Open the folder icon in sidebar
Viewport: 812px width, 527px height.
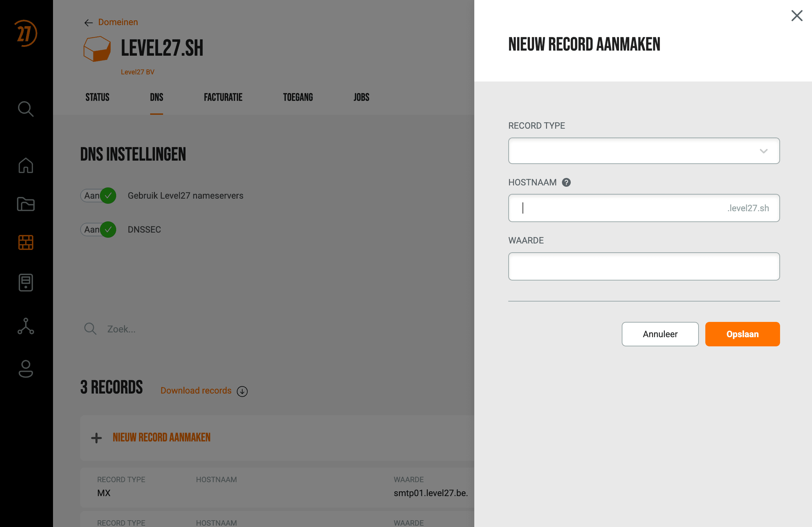click(x=25, y=204)
